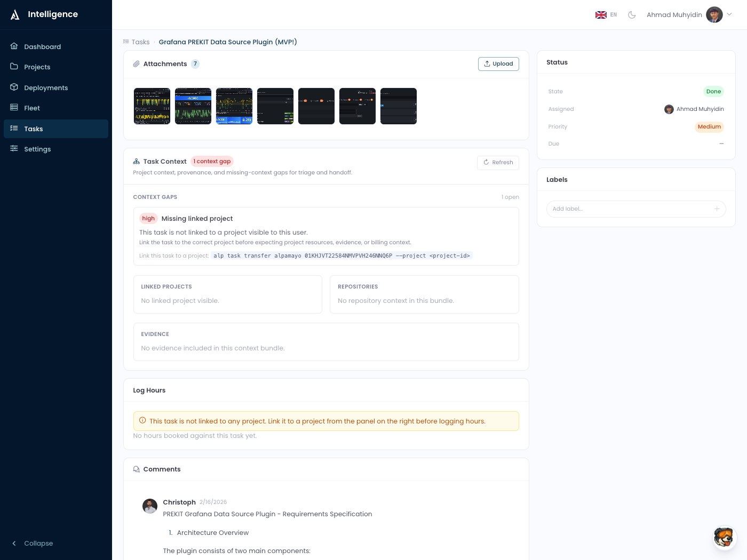
Task: Click the alp task transfer command text
Action: (x=341, y=256)
